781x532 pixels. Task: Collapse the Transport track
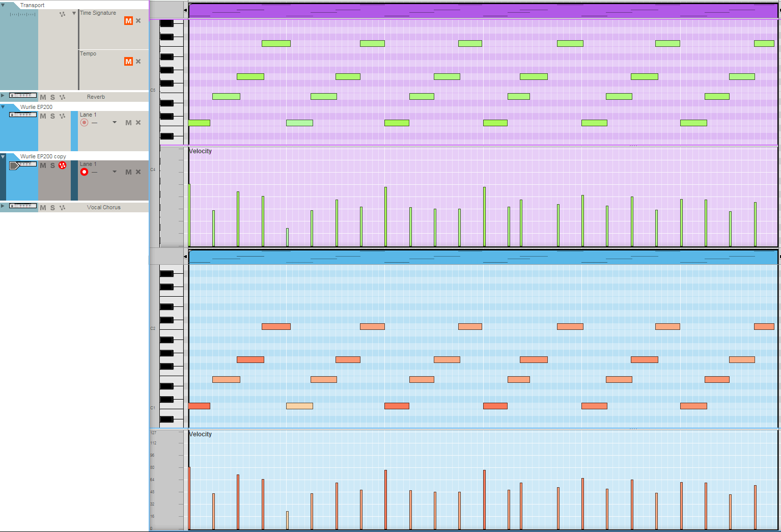(3, 5)
